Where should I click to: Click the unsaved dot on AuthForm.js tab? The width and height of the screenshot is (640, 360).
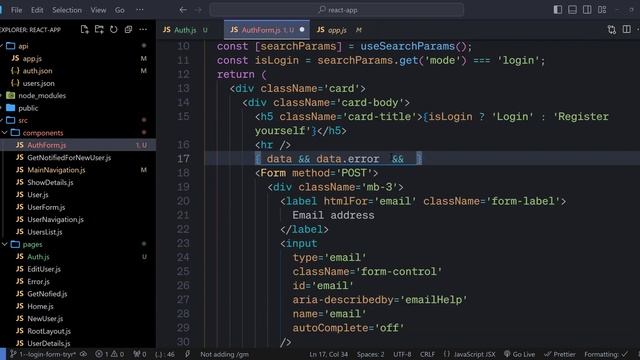[302, 29]
